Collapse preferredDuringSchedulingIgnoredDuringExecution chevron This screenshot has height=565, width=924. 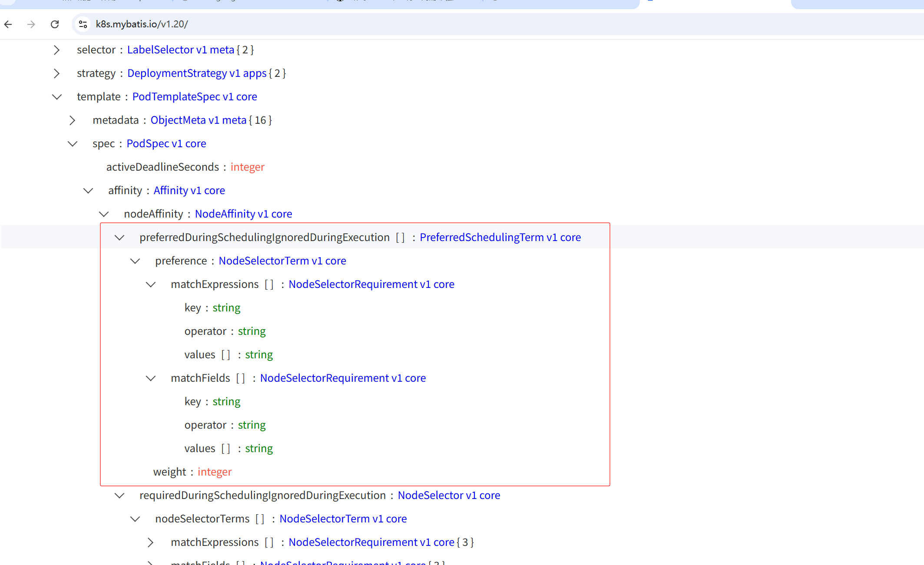(119, 238)
